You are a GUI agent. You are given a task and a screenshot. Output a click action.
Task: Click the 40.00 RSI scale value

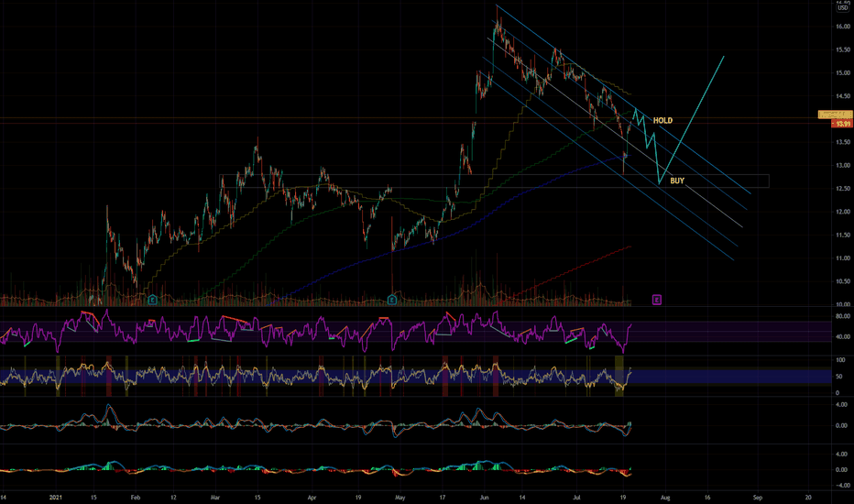pos(843,336)
